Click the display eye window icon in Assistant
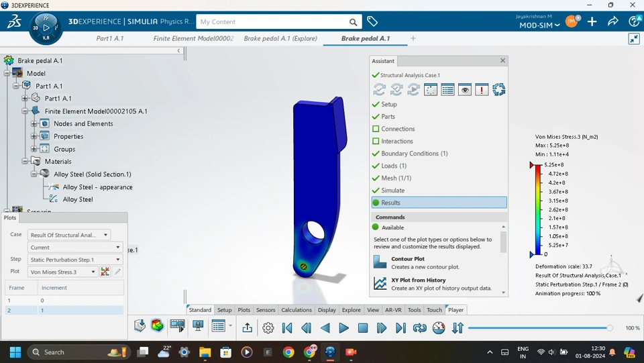Image resolution: width=644 pixels, height=363 pixels. (464, 89)
